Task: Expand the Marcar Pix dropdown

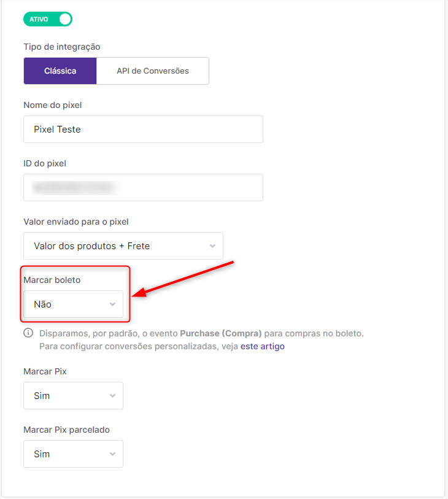Action: tap(73, 395)
